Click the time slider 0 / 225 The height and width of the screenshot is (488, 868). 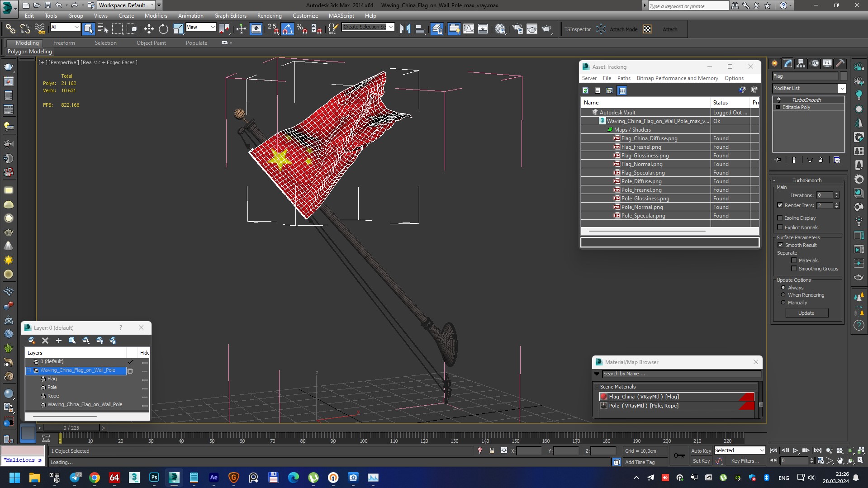coord(71,428)
